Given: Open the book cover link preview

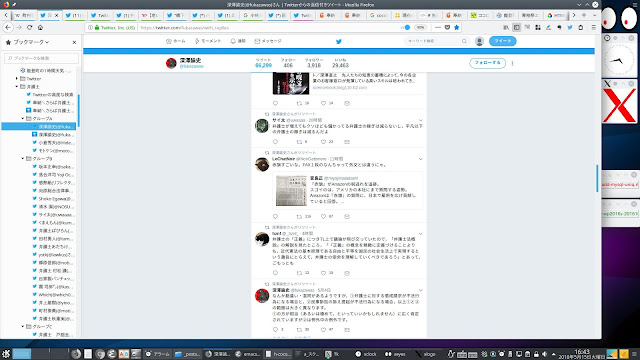Looking at the screenshot, I should tap(291, 83).
